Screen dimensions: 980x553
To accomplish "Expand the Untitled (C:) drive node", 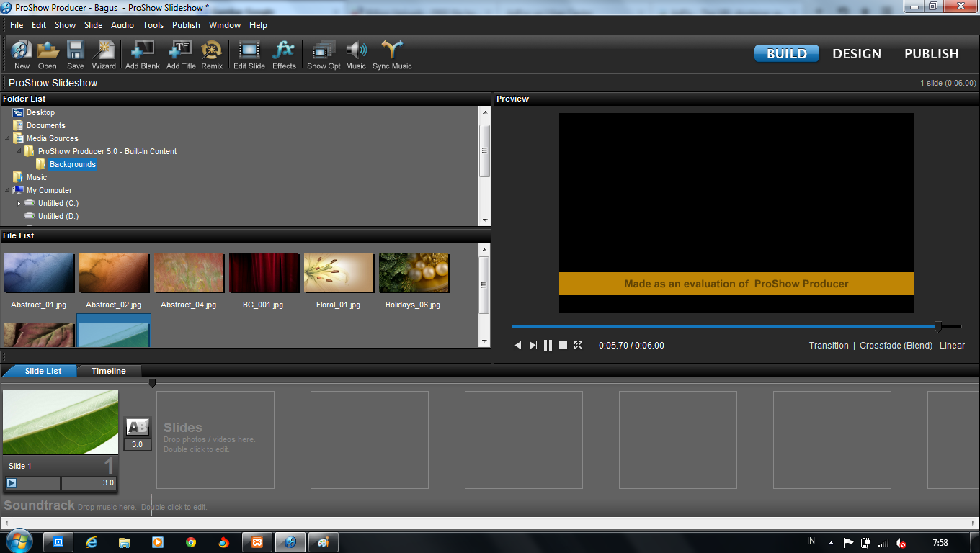I will click(x=19, y=203).
